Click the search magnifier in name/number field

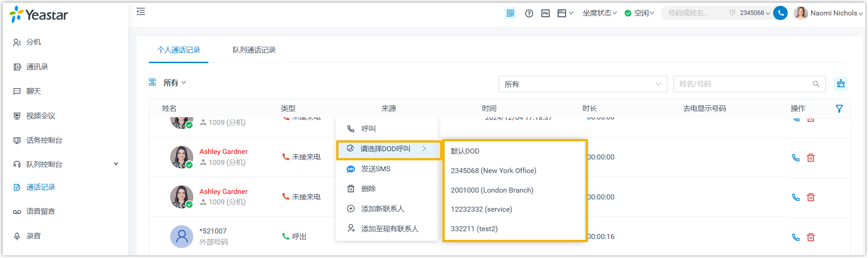(816, 84)
